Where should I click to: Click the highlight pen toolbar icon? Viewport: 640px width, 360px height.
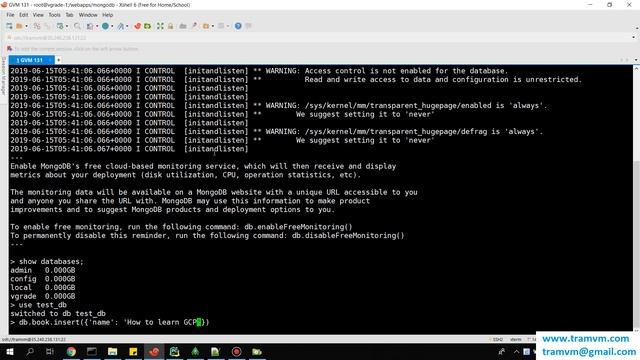pyautogui.click(x=194, y=26)
